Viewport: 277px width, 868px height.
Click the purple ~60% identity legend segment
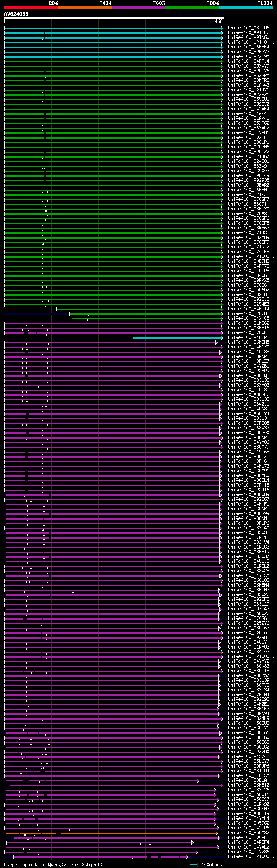138,8
